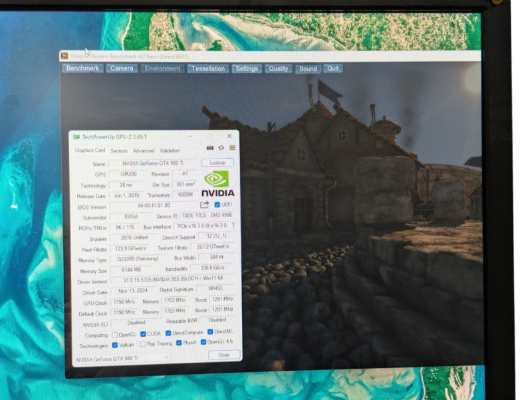The height and width of the screenshot is (400, 532).
Task: Open the Settings menu in Heaven
Action: (x=247, y=69)
